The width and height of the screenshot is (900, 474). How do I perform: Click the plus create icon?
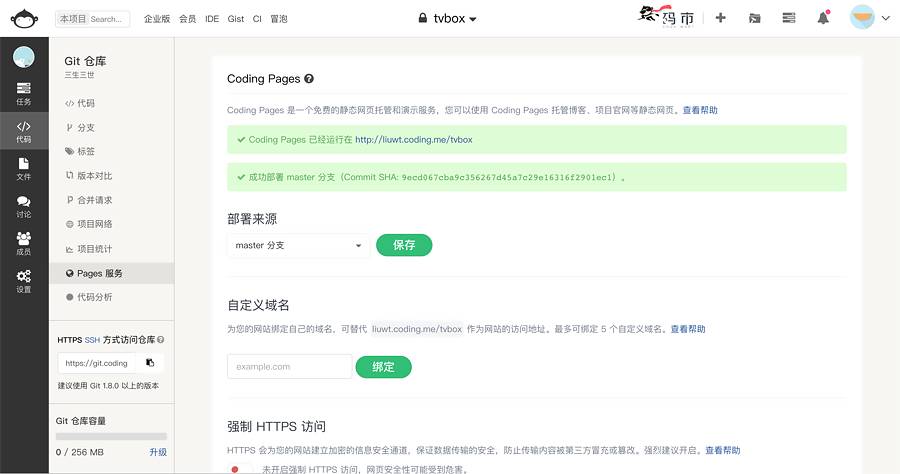tap(720, 18)
